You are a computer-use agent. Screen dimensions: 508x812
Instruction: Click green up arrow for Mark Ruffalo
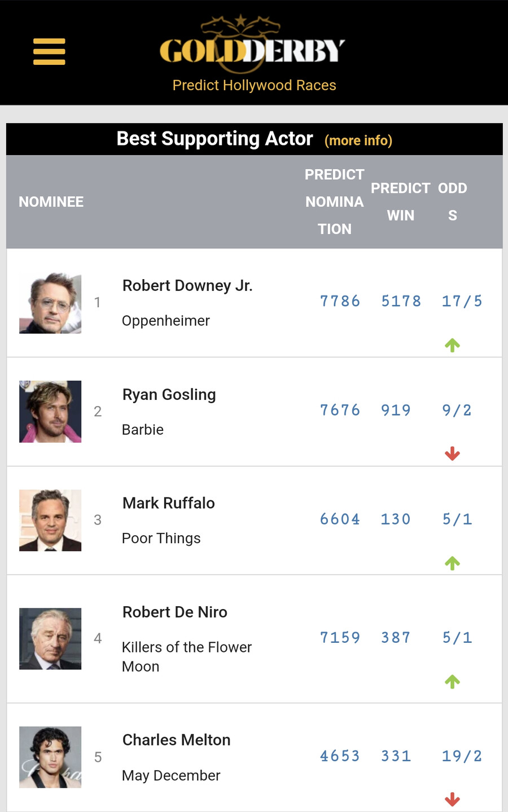(452, 563)
